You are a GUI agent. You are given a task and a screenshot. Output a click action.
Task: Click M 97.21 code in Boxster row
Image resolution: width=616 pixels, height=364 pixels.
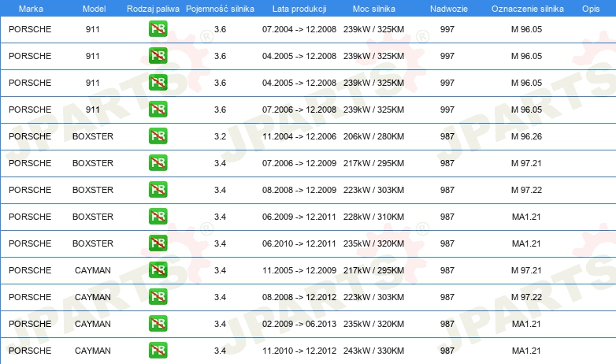pos(526,163)
